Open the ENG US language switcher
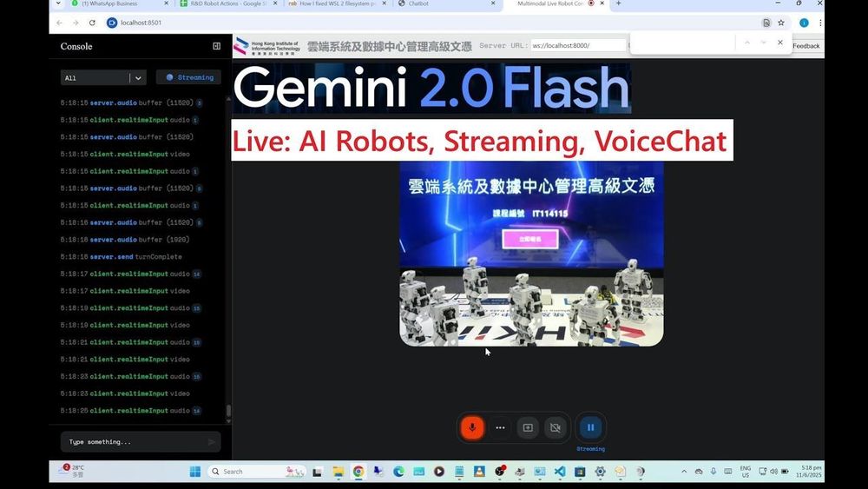 click(x=745, y=472)
